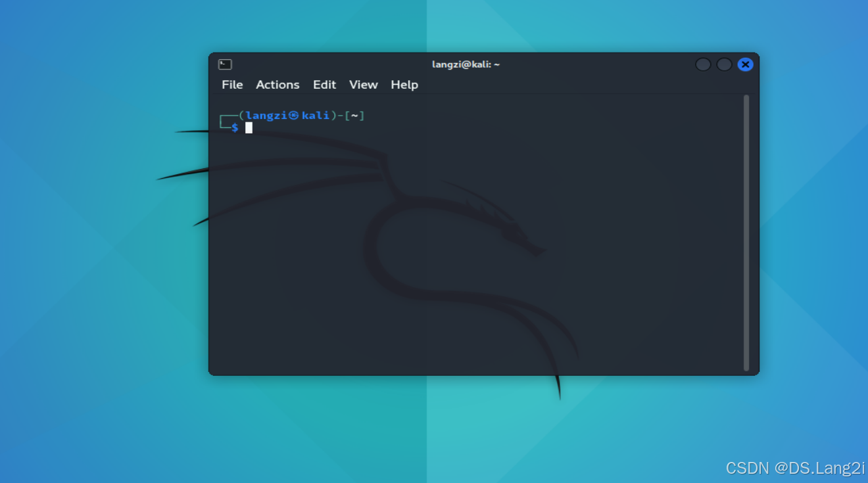
Task: Click the terminal icon in title bar
Action: pyautogui.click(x=225, y=64)
